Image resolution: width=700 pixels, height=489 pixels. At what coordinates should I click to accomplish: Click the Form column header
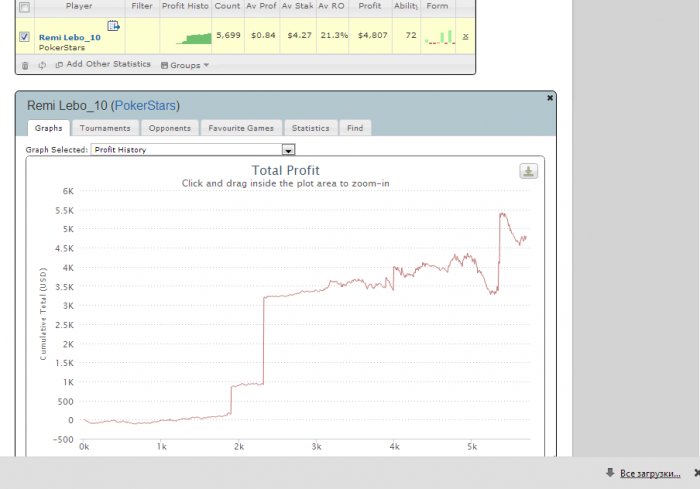point(437,6)
